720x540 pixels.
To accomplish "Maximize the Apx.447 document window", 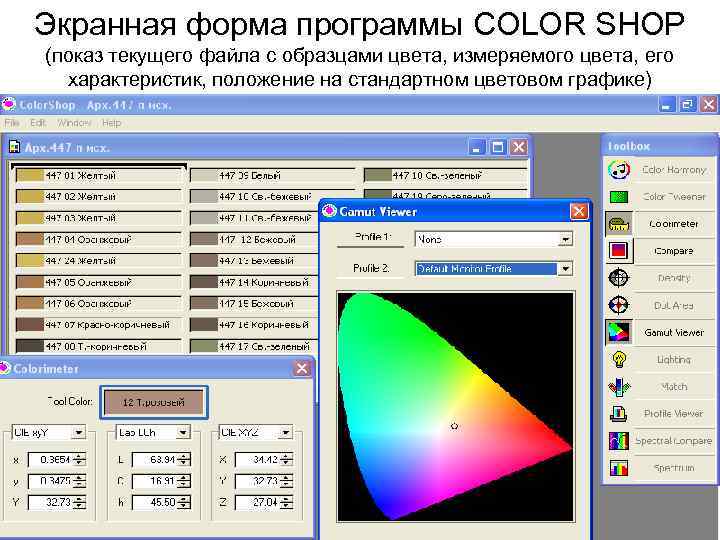I will pos(497,147).
